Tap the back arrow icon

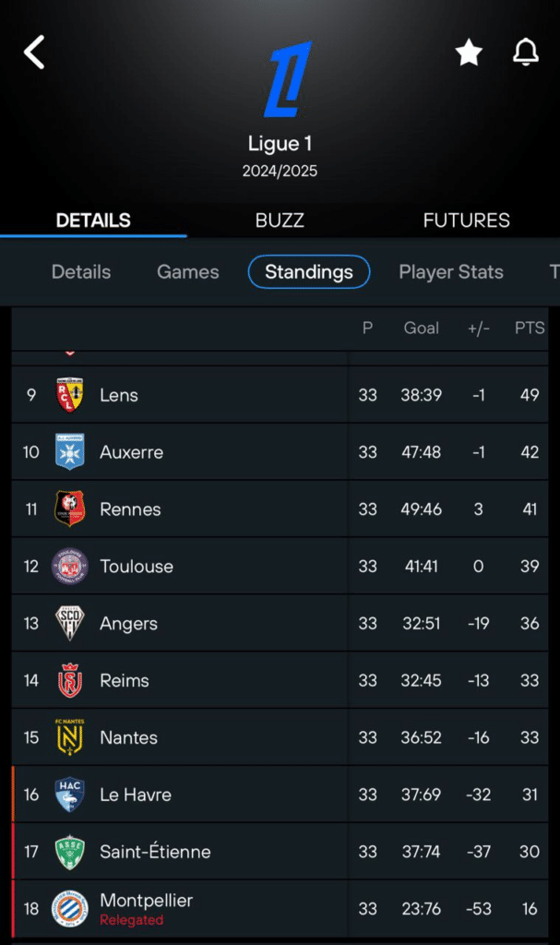[x=34, y=53]
